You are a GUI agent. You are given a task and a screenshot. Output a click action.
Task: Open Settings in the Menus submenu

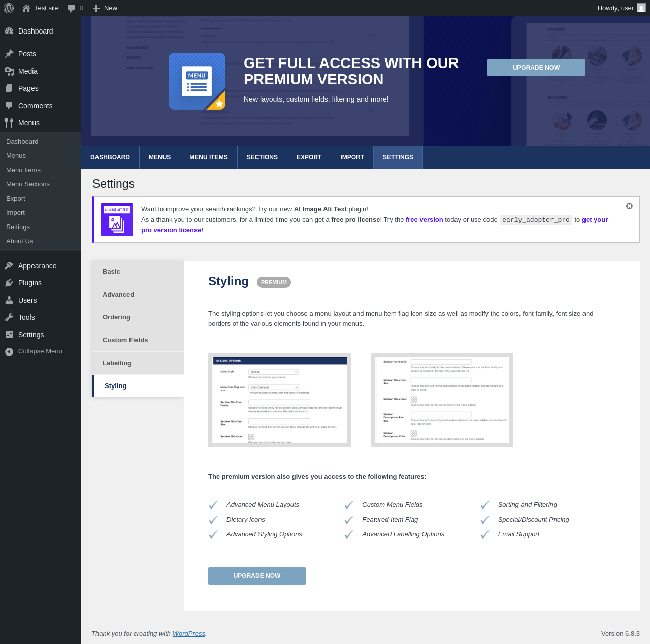(x=41, y=227)
